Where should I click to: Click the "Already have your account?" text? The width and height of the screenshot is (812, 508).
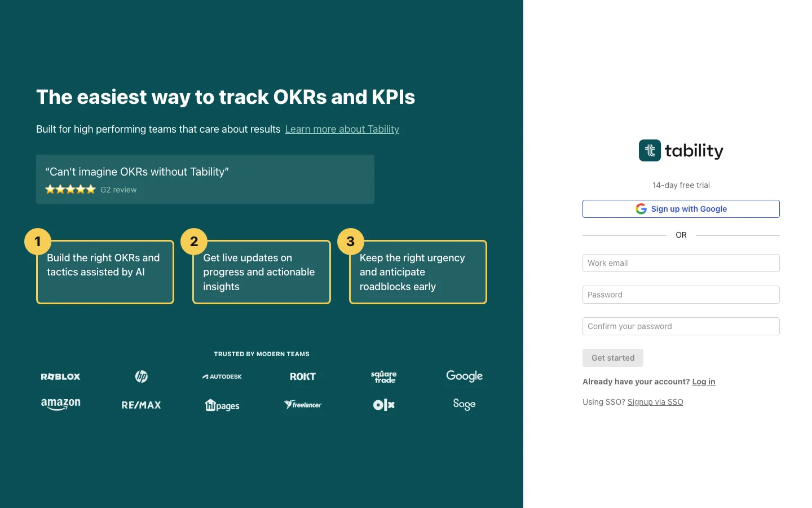636,382
